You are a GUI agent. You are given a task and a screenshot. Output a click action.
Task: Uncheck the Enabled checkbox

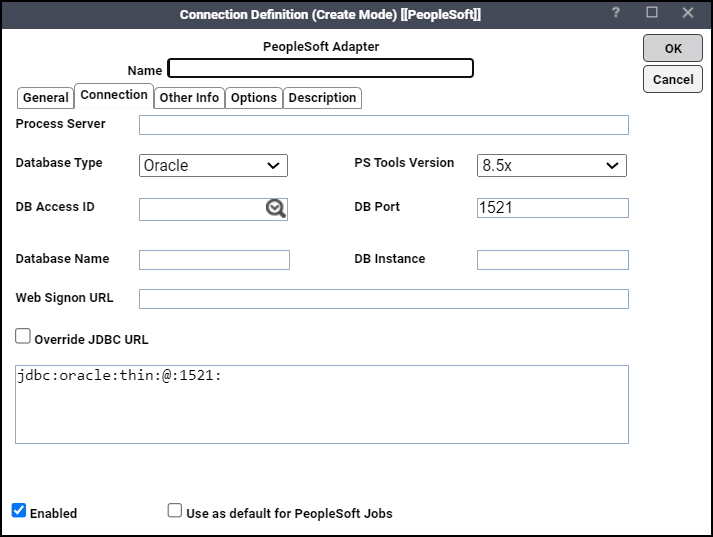[19, 510]
